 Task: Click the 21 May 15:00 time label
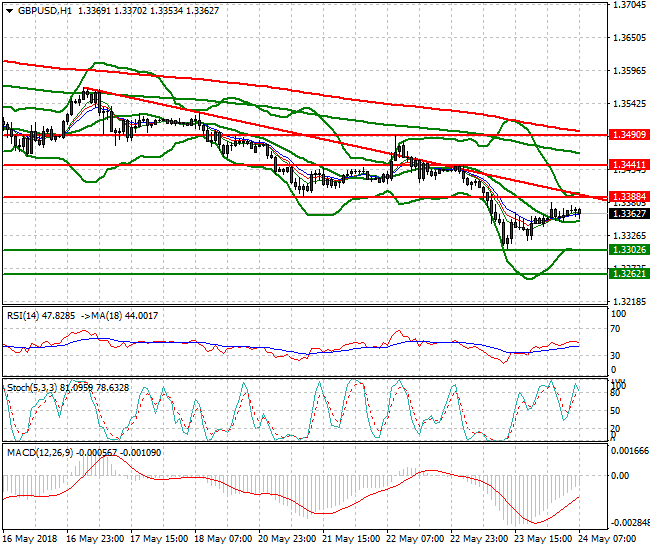pos(351,539)
